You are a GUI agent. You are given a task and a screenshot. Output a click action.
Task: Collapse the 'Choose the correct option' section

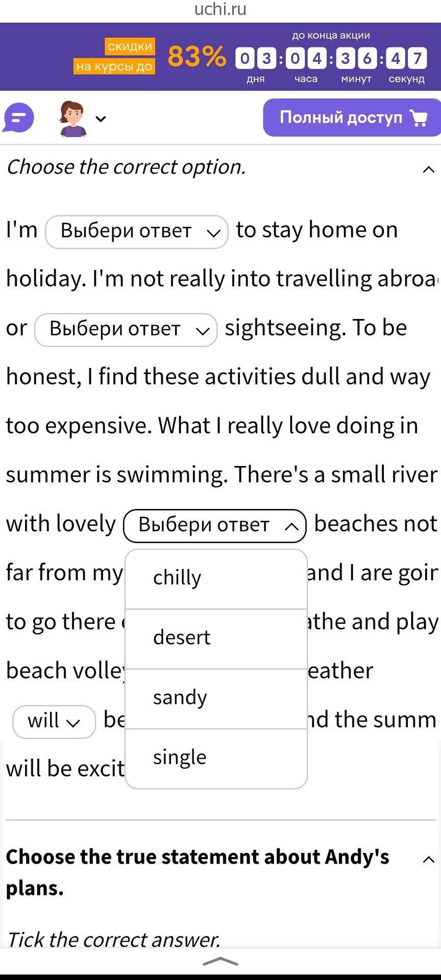[429, 169]
